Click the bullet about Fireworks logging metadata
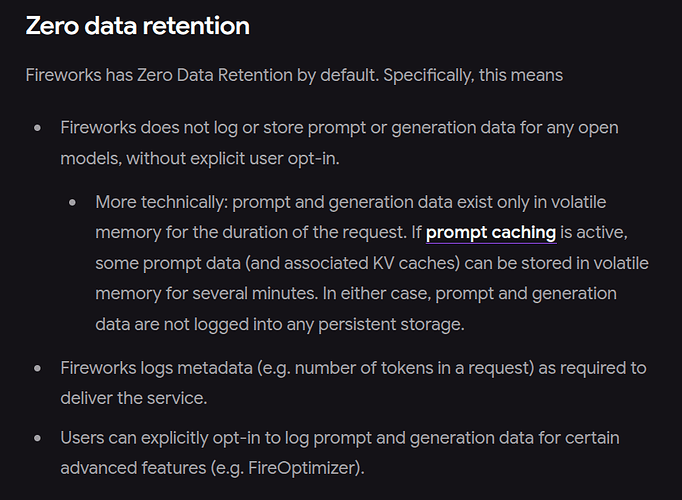682x500 pixels. pyautogui.click(x=353, y=368)
